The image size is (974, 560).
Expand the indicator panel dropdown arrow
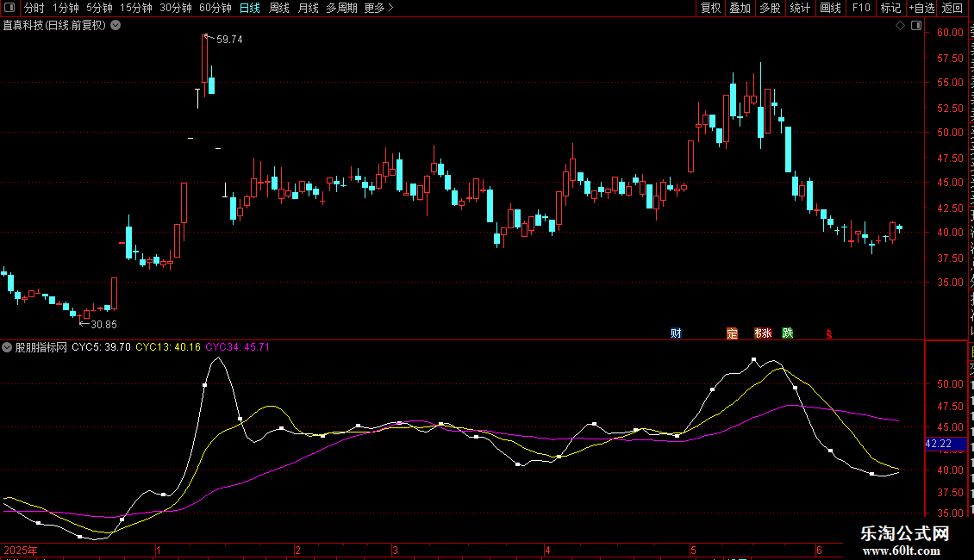[7, 348]
